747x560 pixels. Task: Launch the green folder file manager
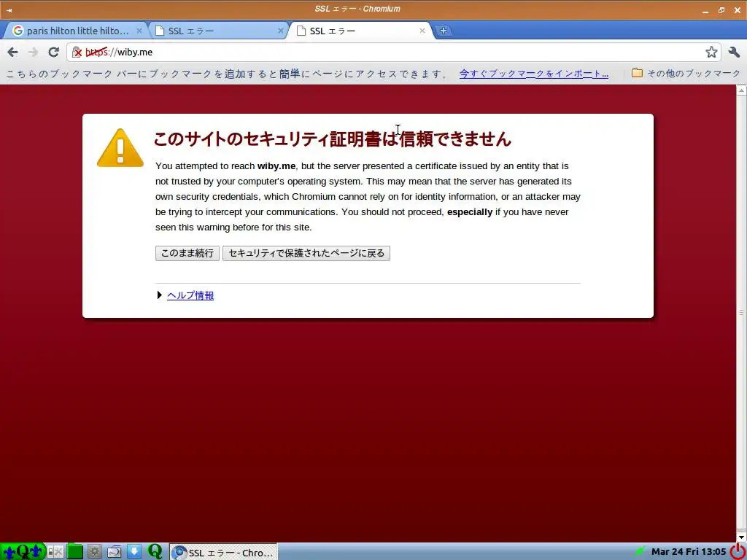tap(74, 552)
